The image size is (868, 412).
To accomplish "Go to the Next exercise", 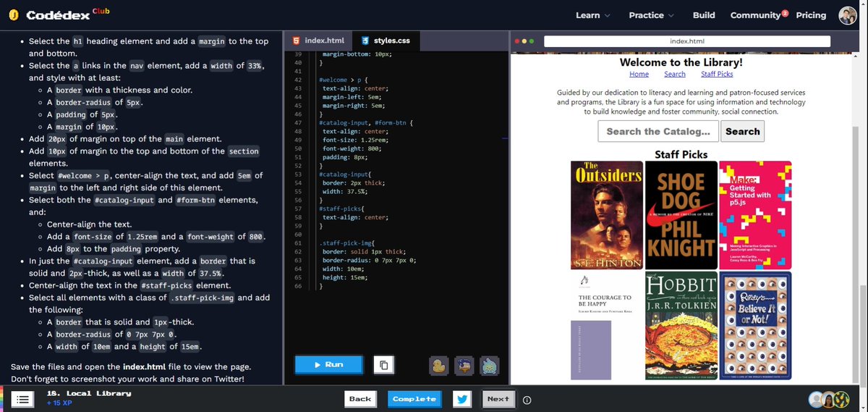I will point(498,398).
